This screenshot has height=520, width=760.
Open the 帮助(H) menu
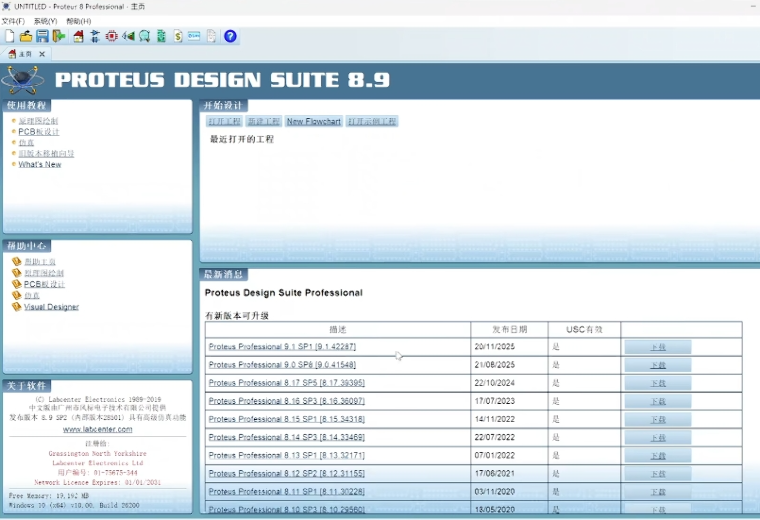pyautogui.click(x=78, y=21)
